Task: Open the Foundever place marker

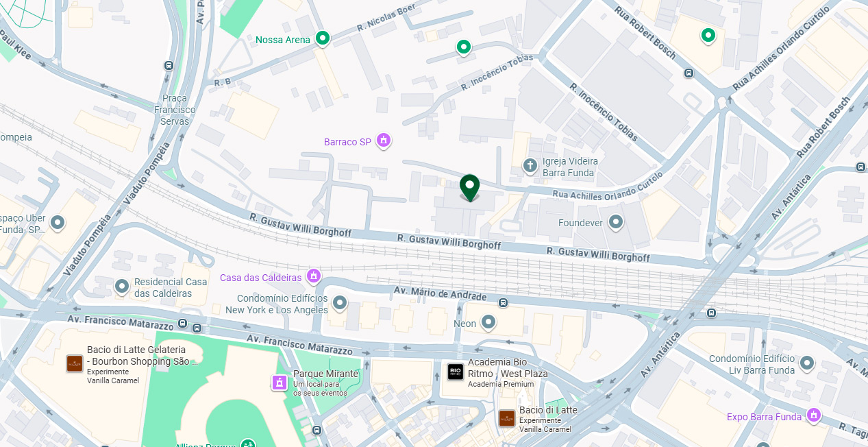Action: (x=616, y=221)
